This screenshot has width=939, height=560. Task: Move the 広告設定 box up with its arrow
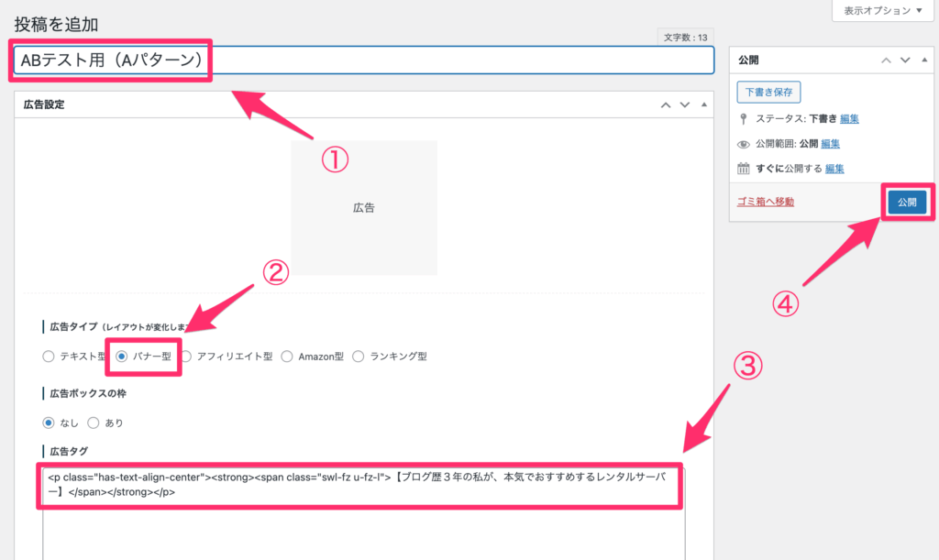click(666, 104)
